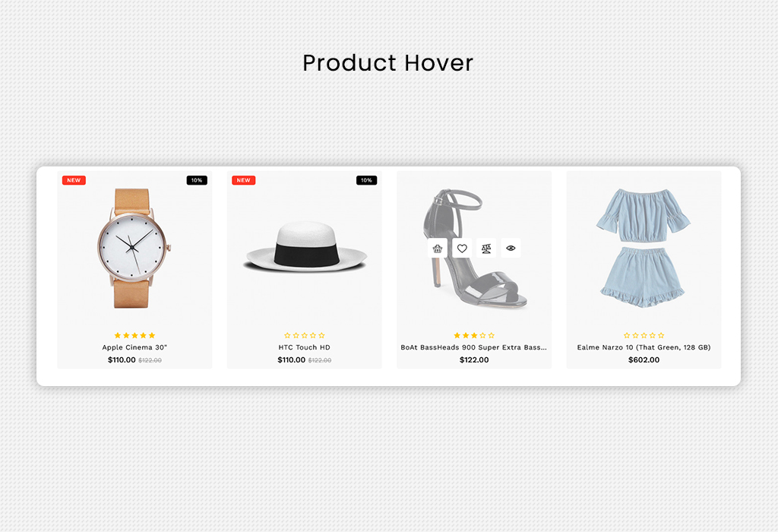Click the $602.00 price of Ealme Narzo
Image resolution: width=778 pixels, height=532 pixels.
[644, 359]
